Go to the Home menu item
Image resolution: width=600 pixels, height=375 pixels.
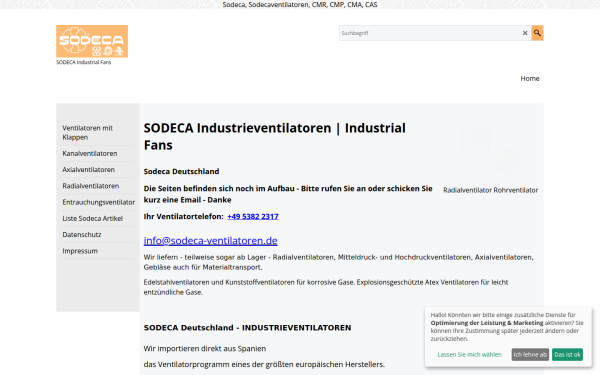tap(530, 78)
